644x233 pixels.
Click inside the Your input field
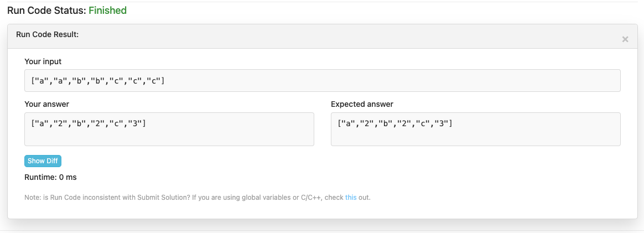tap(323, 81)
